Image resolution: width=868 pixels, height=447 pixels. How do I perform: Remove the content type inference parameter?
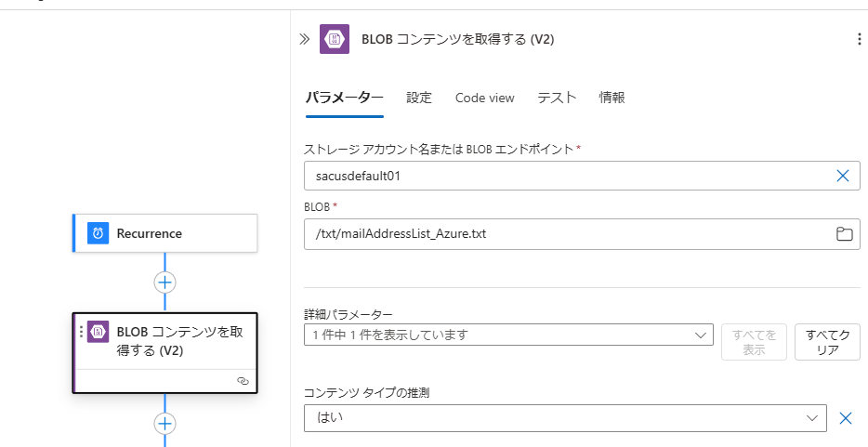[x=846, y=418]
